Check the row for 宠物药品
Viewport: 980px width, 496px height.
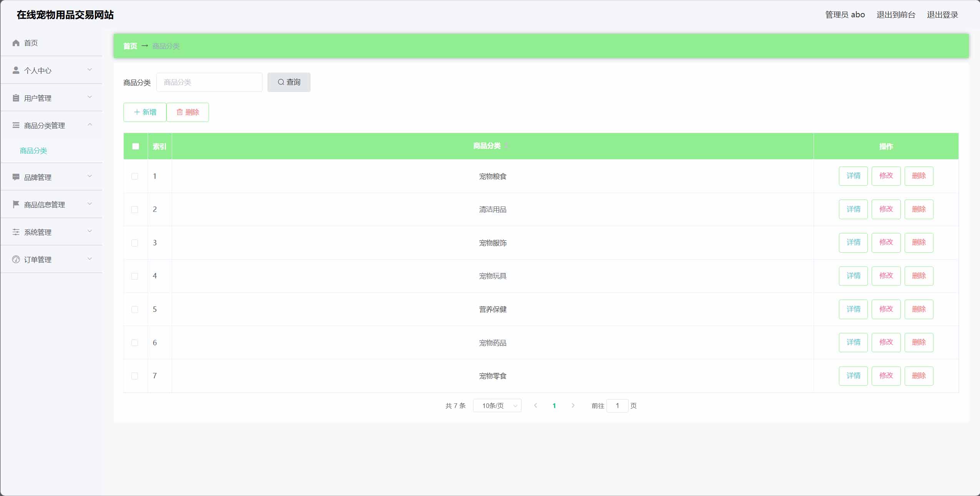click(135, 343)
